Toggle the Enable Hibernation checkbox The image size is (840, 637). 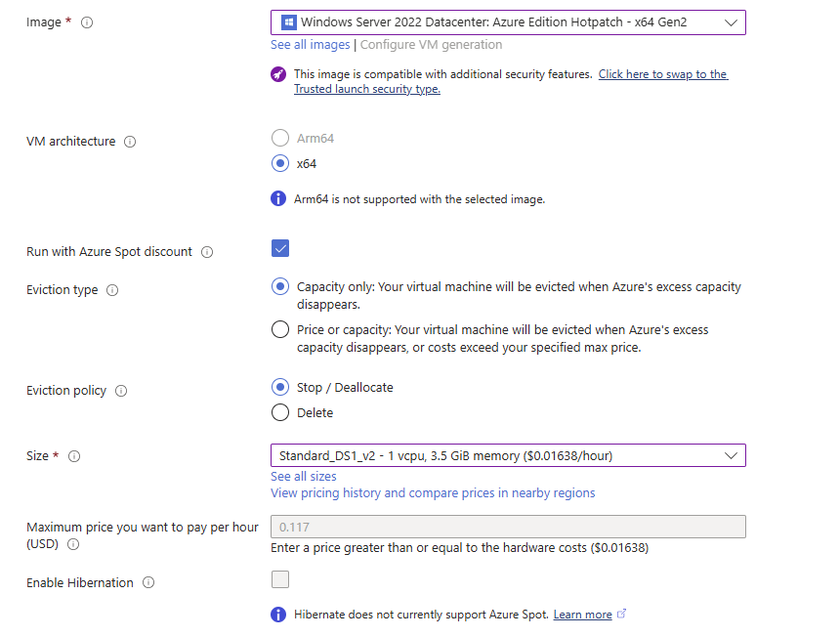coord(280,579)
